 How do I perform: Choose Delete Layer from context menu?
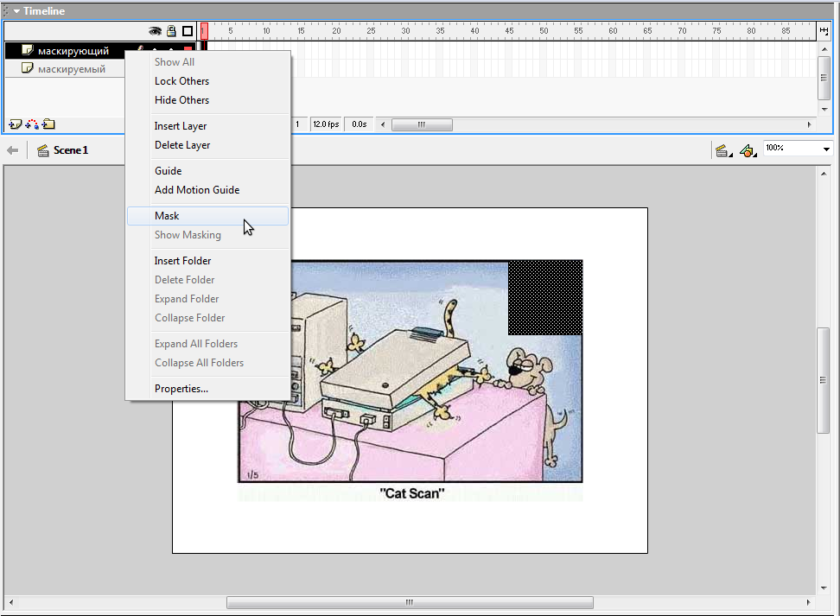pos(182,145)
